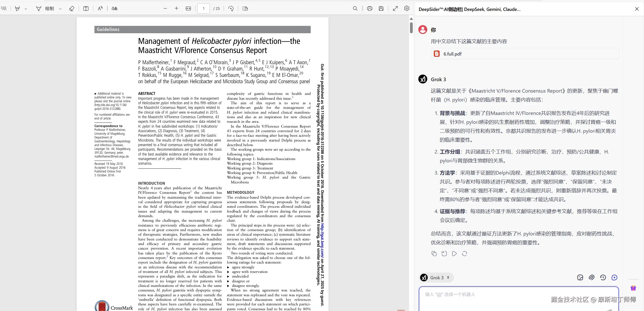This screenshot has width=644, height=311.
Task: Click the translate icon in PDF toolbar
Action: click(114, 9)
